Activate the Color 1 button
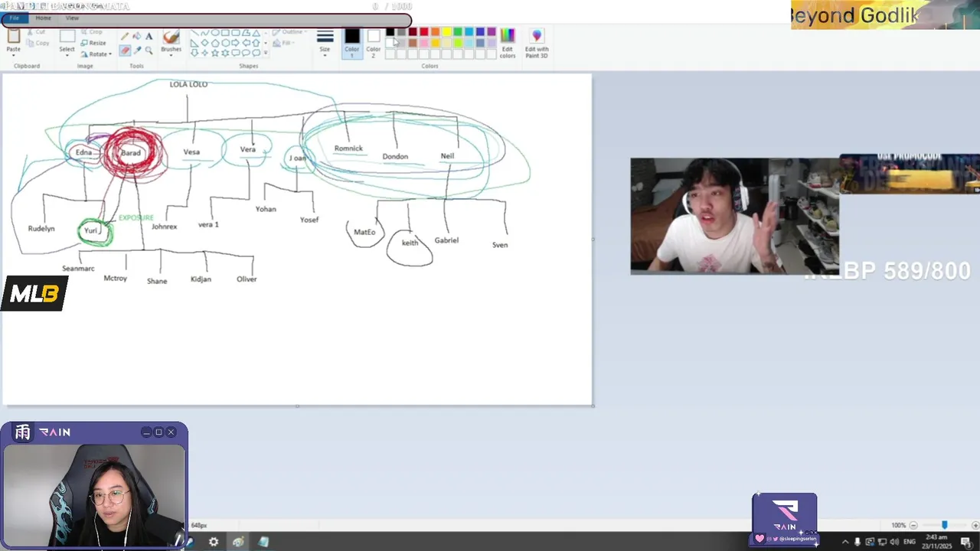The width and height of the screenshot is (980, 551). pyautogui.click(x=351, y=44)
